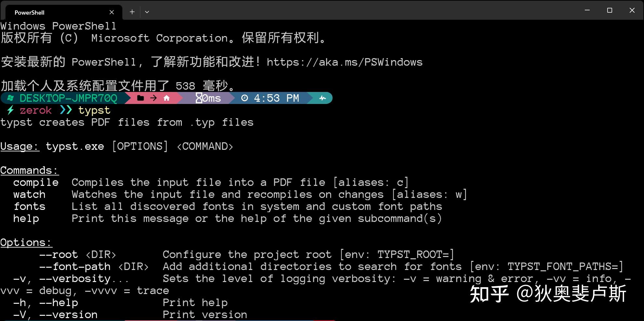This screenshot has width=644, height=321.
Task: Click the typst command text
Action: 94,110
